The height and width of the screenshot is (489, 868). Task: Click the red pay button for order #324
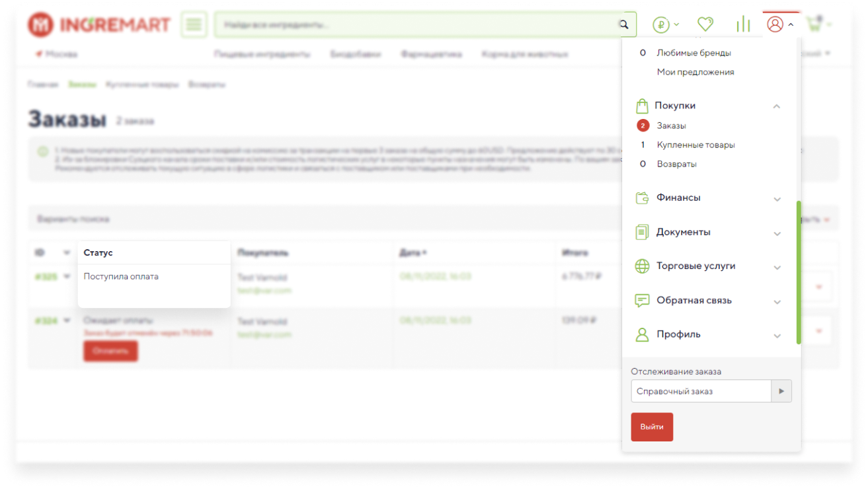pyautogui.click(x=110, y=351)
